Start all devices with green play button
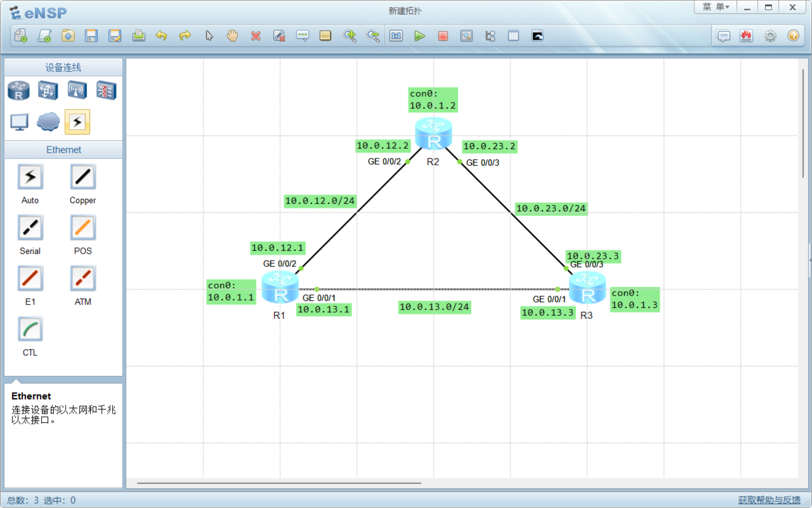The height and width of the screenshot is (508, 812). click(x=419, y=36)
